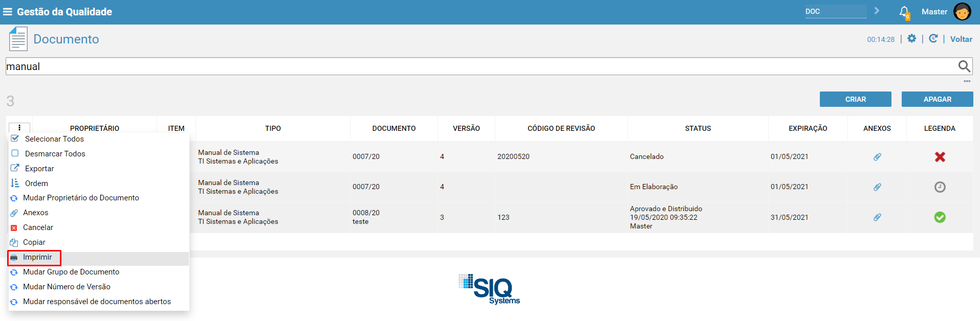
Task: Sort by CÓDIGO DE REVISÃO column header
Action: (x=561, y=128)
